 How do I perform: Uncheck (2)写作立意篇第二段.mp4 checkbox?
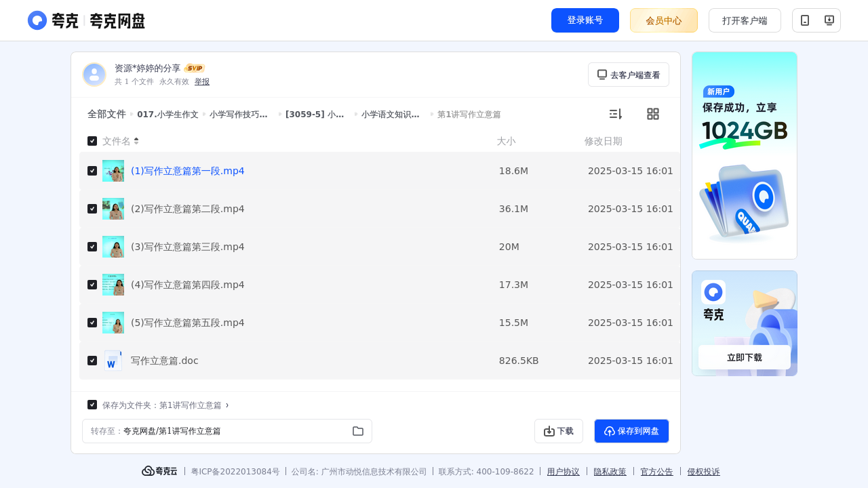(92, 209)
